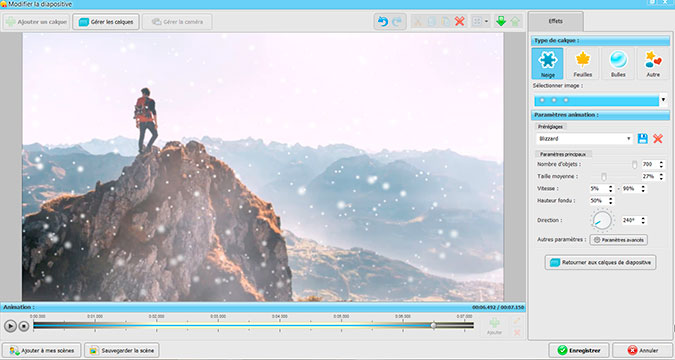Click Gérer les calques button
Screen dimensions: 675x360
coord(106,22)
